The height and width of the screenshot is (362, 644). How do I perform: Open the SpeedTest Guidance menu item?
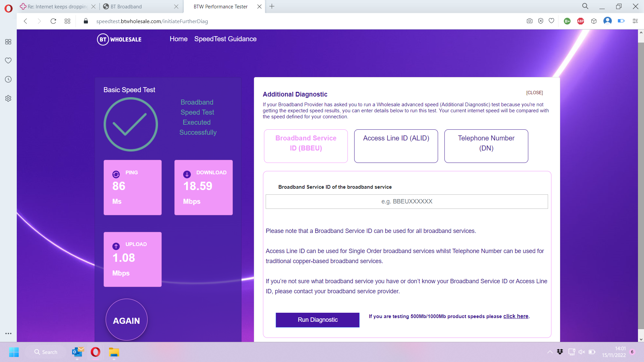(x=225, y=39)
